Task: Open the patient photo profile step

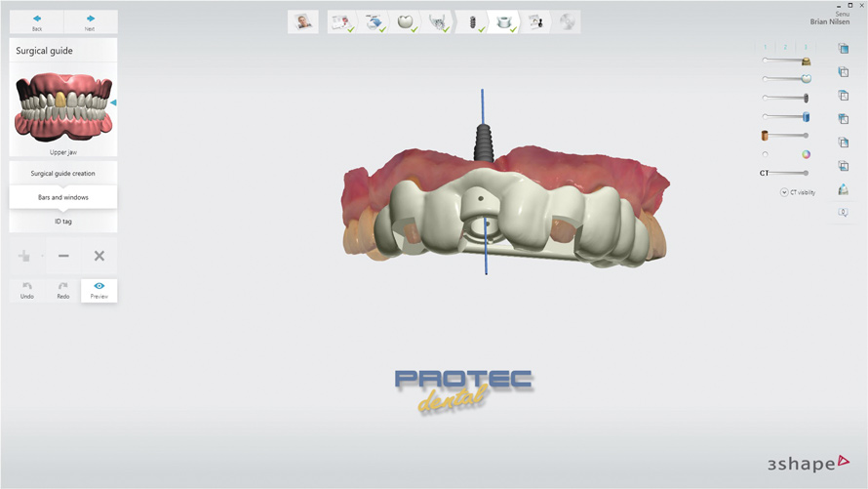Action: tap(303, 21)
